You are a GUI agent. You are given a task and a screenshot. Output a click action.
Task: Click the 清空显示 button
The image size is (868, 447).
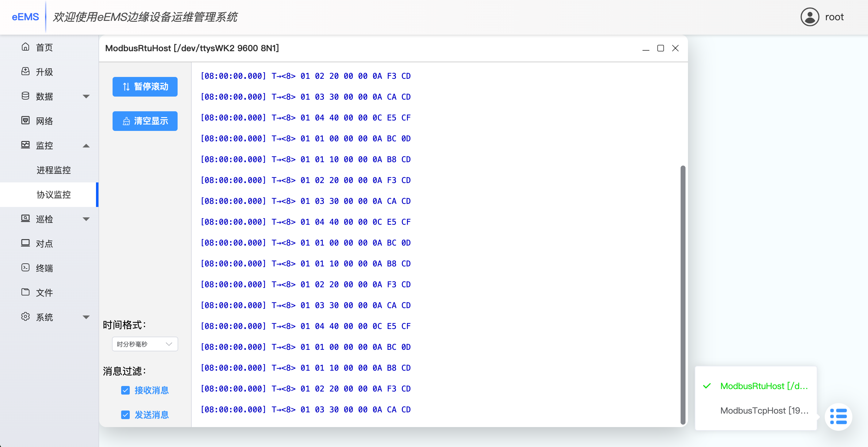coord(145,121)
